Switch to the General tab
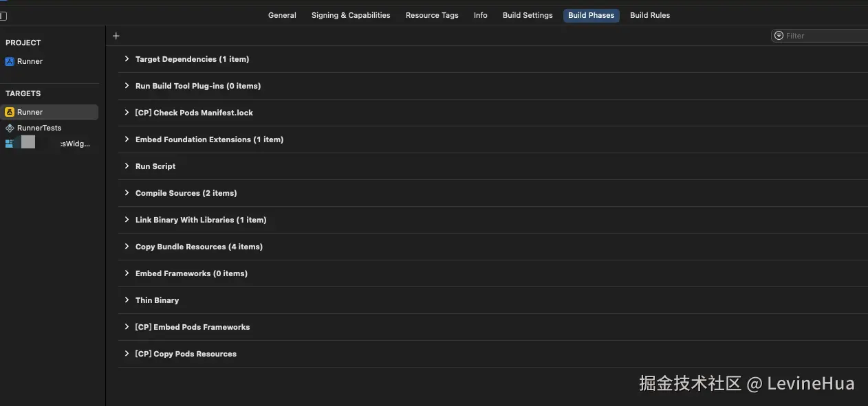This screenshot has height=406, width=868. coord(282,15)
